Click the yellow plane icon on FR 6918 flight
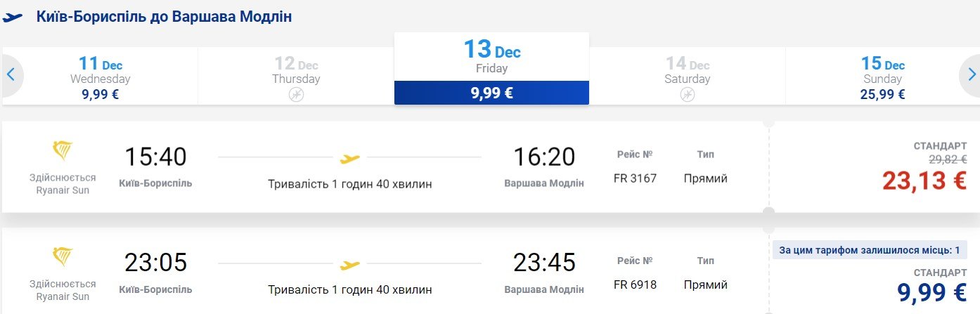 (x=349, y=265)
